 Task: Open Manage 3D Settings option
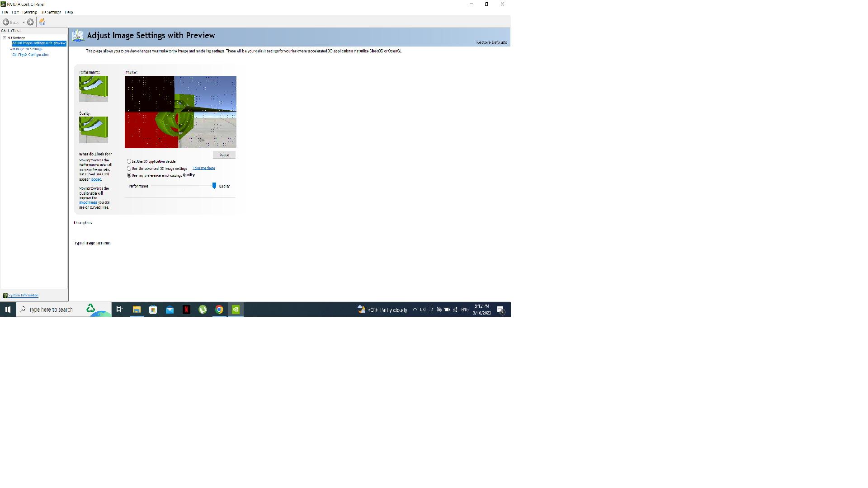pos(27,49)
